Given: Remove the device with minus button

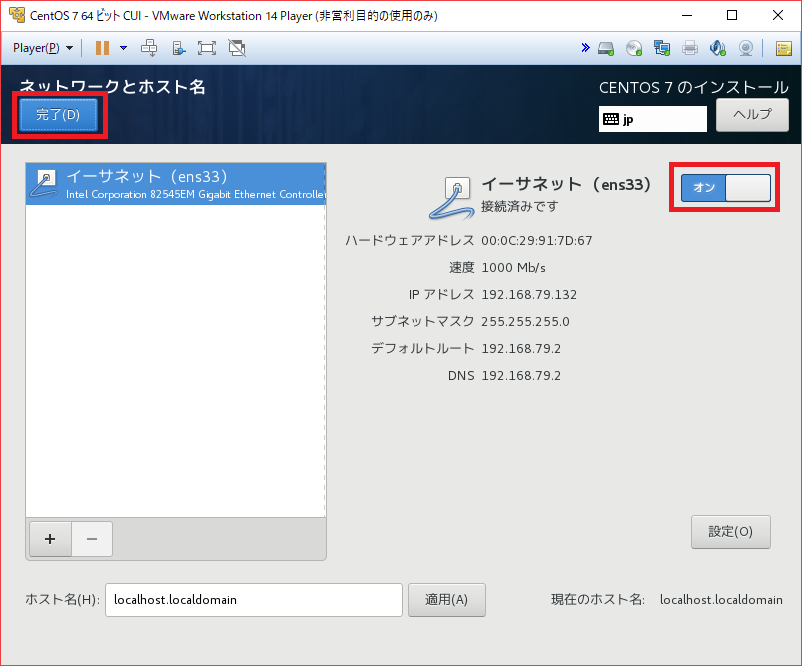Looking at the screenshot, I should [x=92, y=539].
